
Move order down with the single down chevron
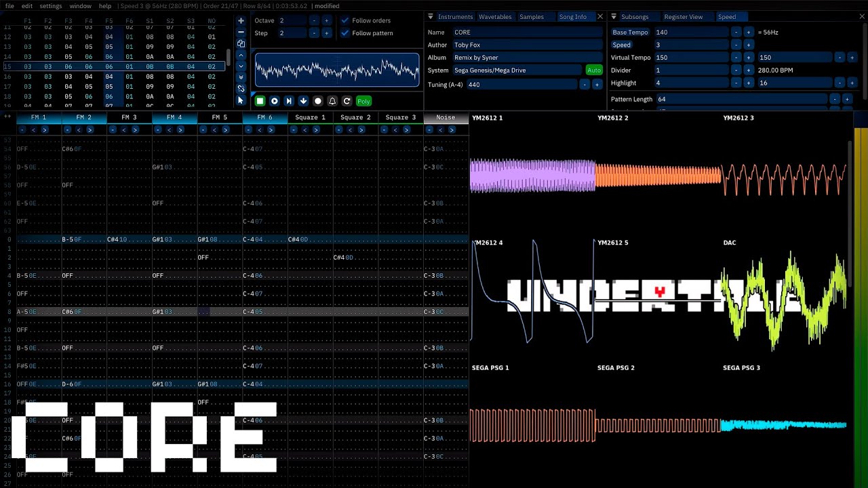(241, 66)
